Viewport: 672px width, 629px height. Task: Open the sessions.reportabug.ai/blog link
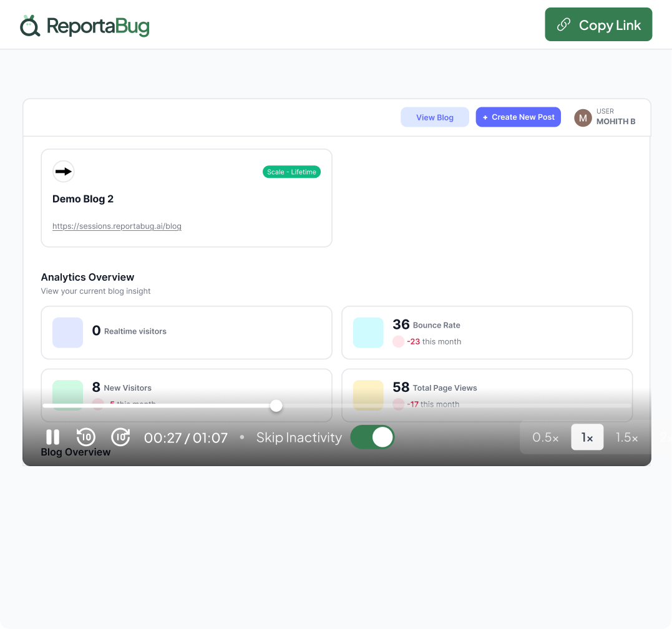(x=117, y=227)
